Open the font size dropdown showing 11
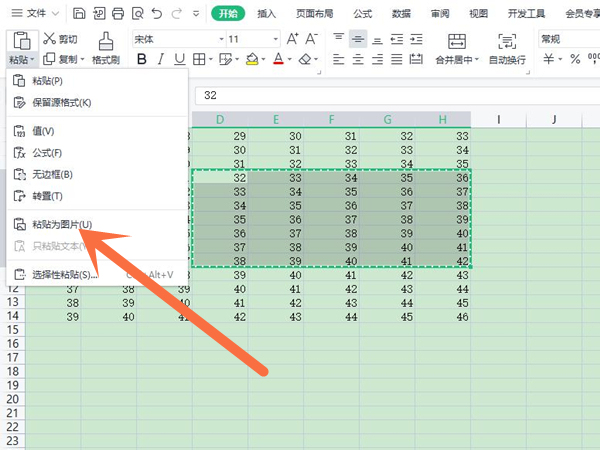Viewport: 600px width, 450px height. (250, 39)
